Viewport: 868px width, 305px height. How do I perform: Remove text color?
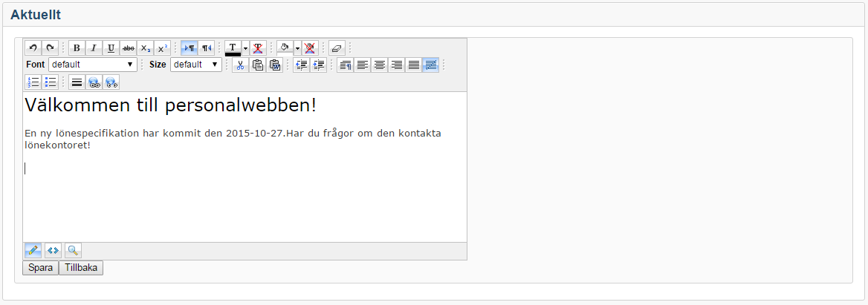[x=259, y=47]
